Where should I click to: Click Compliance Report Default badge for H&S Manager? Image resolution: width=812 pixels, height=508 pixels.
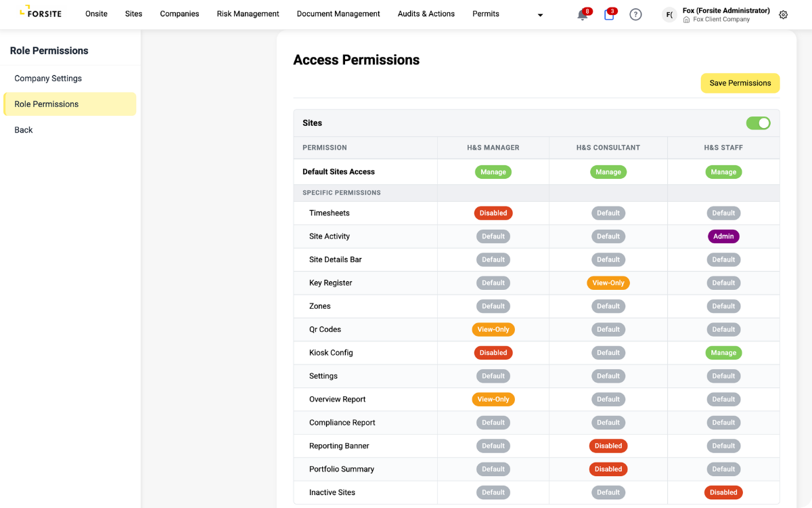(x=493, y=423)
